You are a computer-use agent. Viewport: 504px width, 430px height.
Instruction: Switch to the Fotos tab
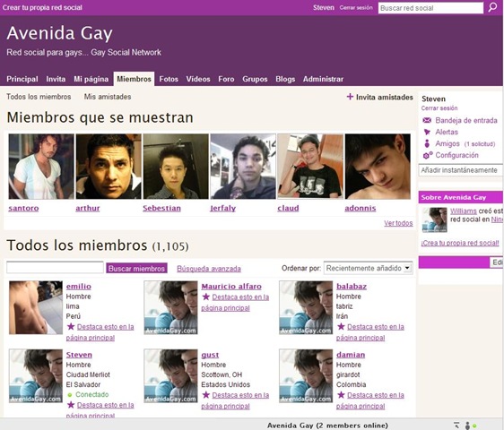(x=169, y=79)
